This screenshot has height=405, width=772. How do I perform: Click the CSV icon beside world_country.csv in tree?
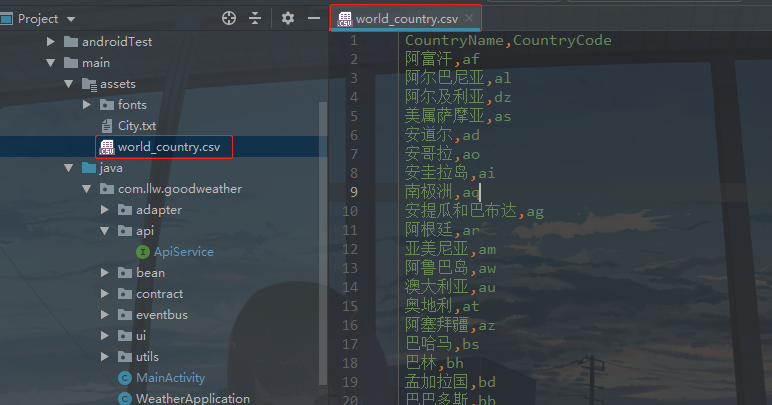[x=107, y=147]
